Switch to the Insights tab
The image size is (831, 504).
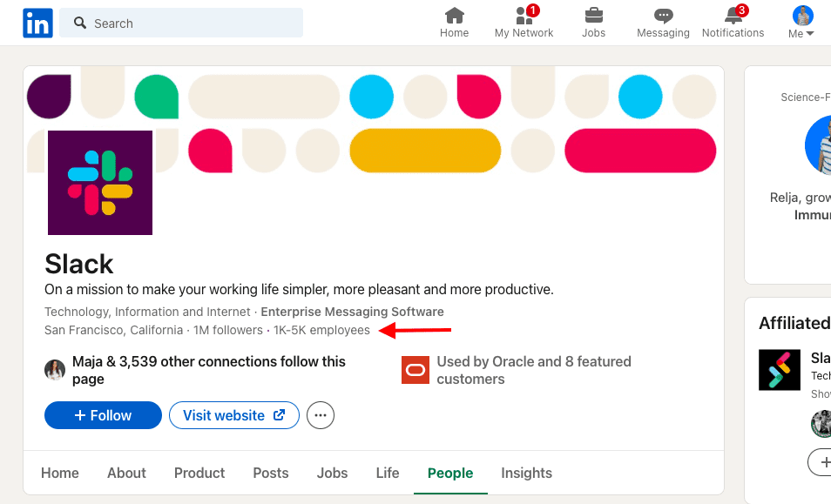[x=527, y=473]
